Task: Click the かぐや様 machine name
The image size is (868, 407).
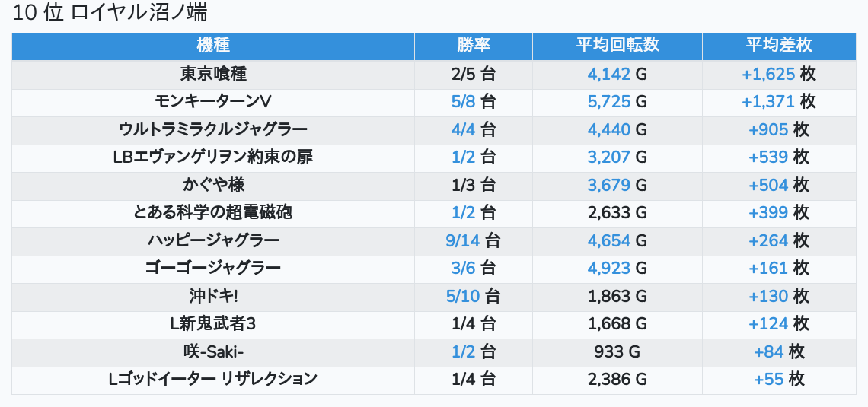Action: tap(213, 185)
